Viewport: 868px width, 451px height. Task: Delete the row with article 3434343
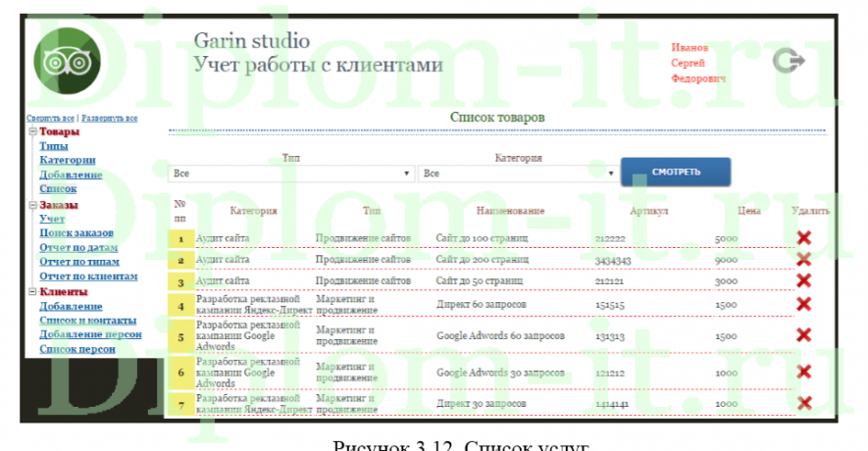coord(804,260)
